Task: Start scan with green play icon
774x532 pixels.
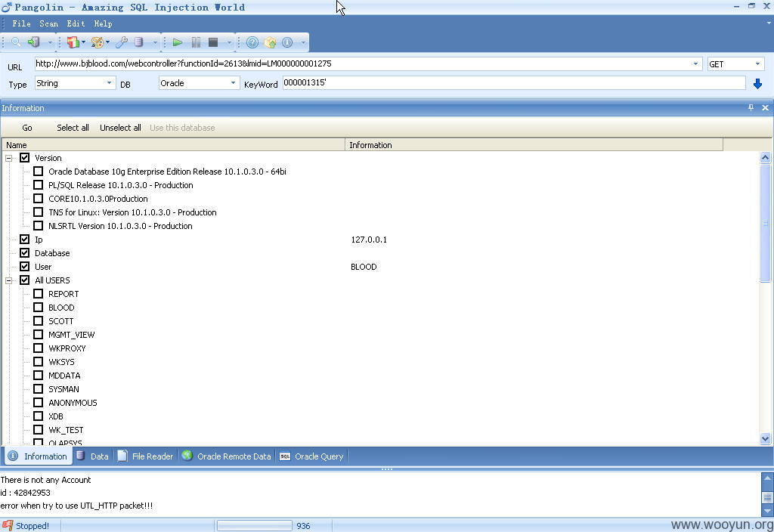Action: [x=178, y=42]
